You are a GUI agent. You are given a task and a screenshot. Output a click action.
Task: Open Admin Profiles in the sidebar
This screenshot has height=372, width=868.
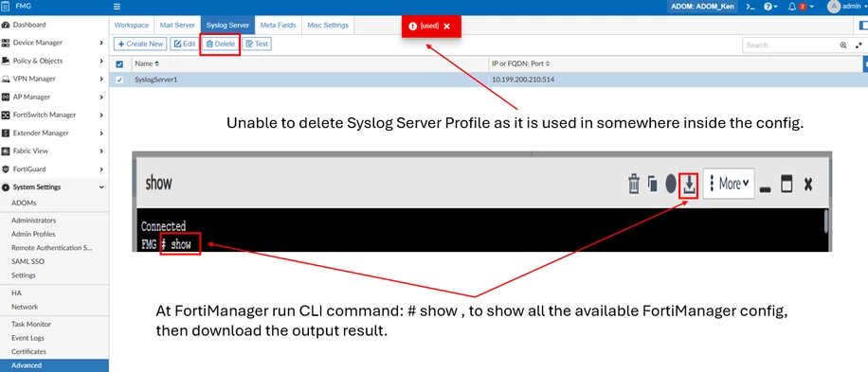[x=33, y=234]
